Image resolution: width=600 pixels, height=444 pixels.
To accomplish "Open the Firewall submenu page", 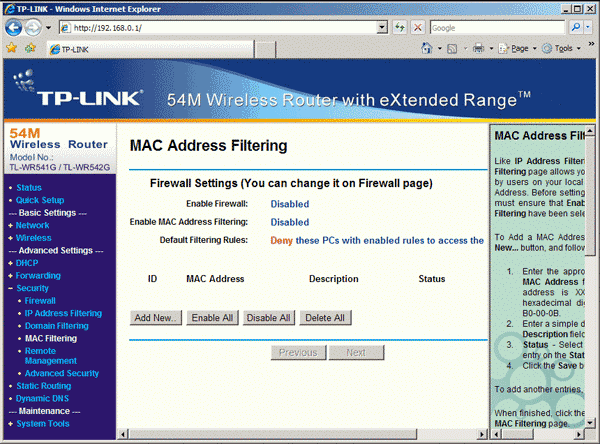I will [40, 301].
